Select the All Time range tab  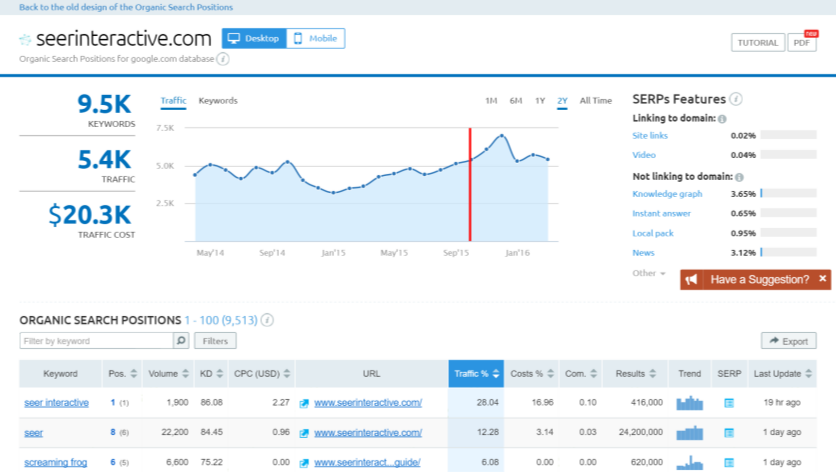[x=595, y=101]
